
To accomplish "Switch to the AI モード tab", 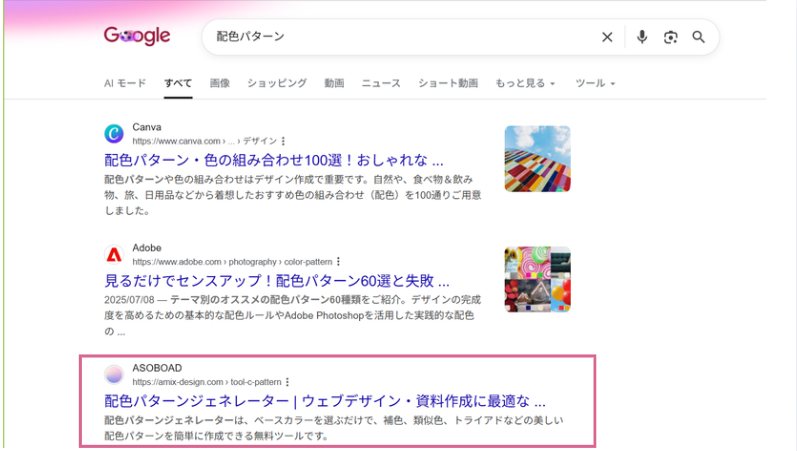I will click(125, 83).
